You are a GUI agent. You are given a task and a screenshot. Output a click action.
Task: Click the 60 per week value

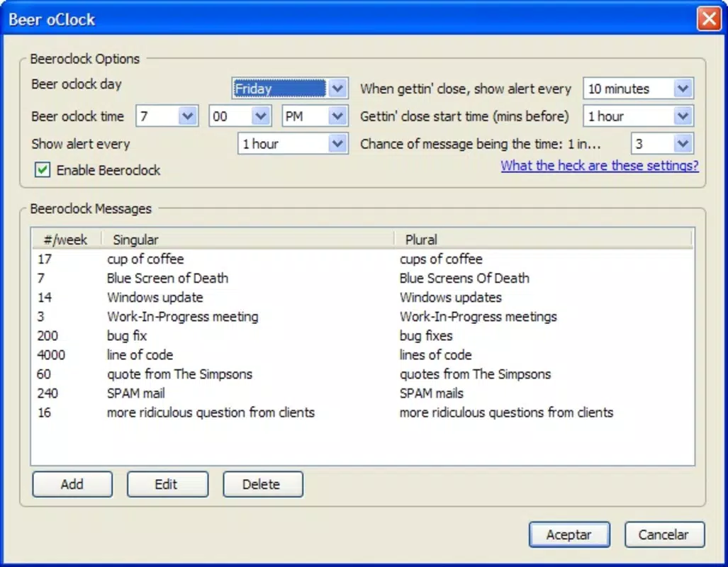[44, 374]
